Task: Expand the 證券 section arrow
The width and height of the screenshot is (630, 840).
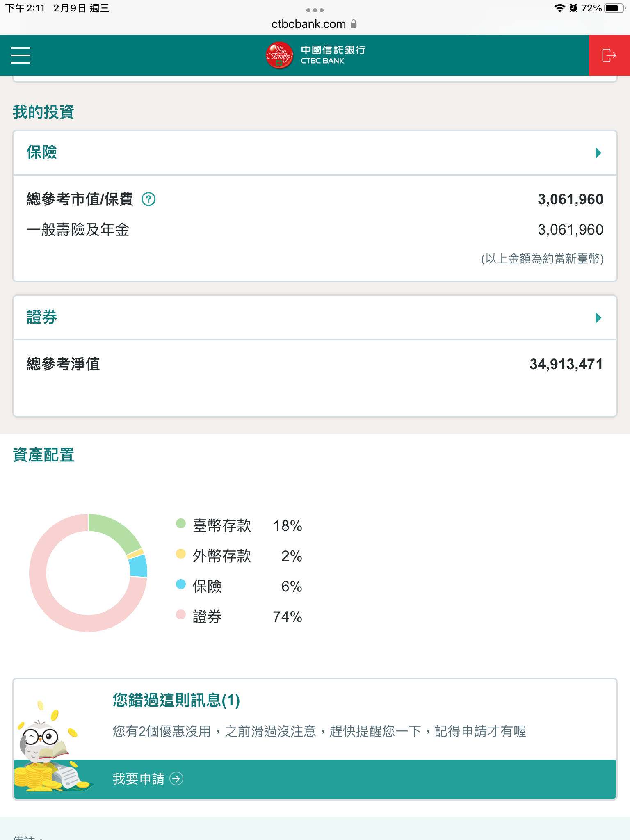Action: pos(598,318)
